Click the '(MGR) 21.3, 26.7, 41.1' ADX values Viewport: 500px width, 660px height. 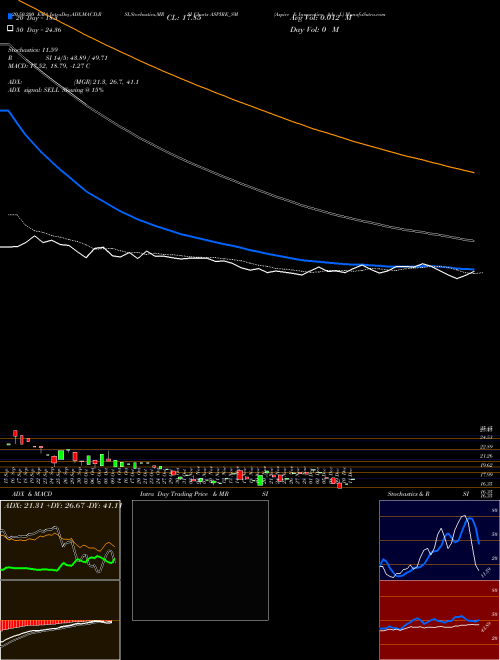[106, 82]
